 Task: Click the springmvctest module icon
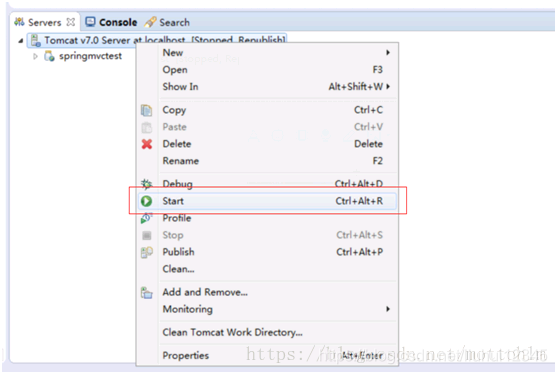[x=49, y=56]
